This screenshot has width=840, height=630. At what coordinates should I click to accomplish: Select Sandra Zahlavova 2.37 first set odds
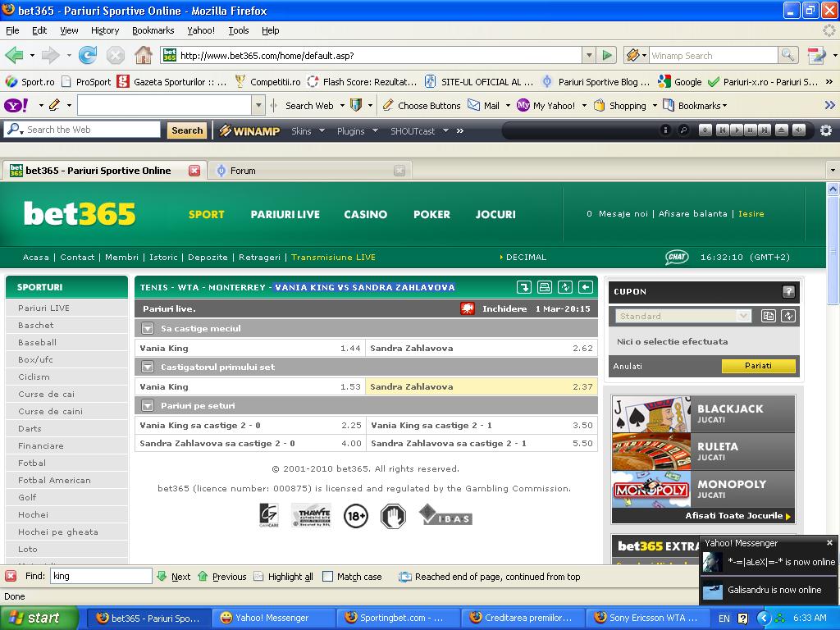[481, 387]
